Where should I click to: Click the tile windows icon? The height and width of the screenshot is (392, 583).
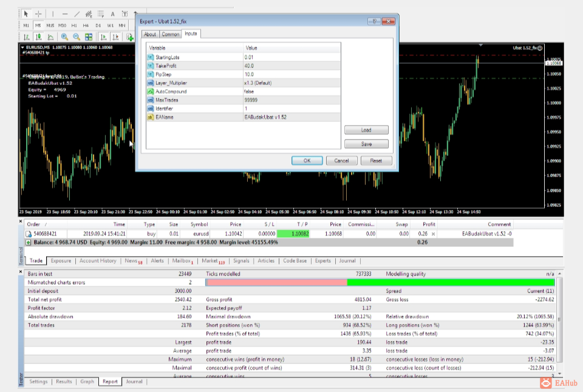coord(89,37)
